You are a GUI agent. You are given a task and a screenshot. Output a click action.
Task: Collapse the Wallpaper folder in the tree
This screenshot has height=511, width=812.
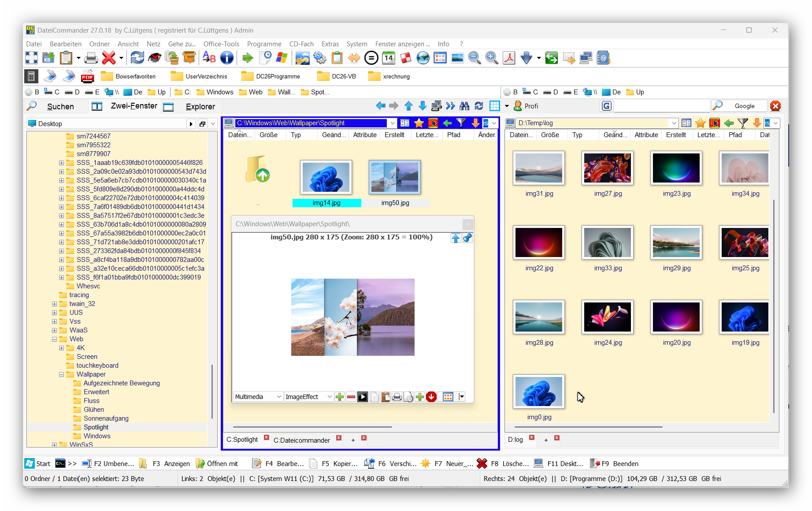point(62,374)
